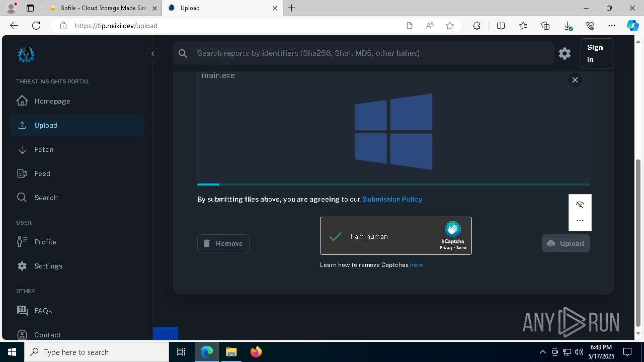Open the Copilot icon

pyautogui.click(x=632, y=26)
